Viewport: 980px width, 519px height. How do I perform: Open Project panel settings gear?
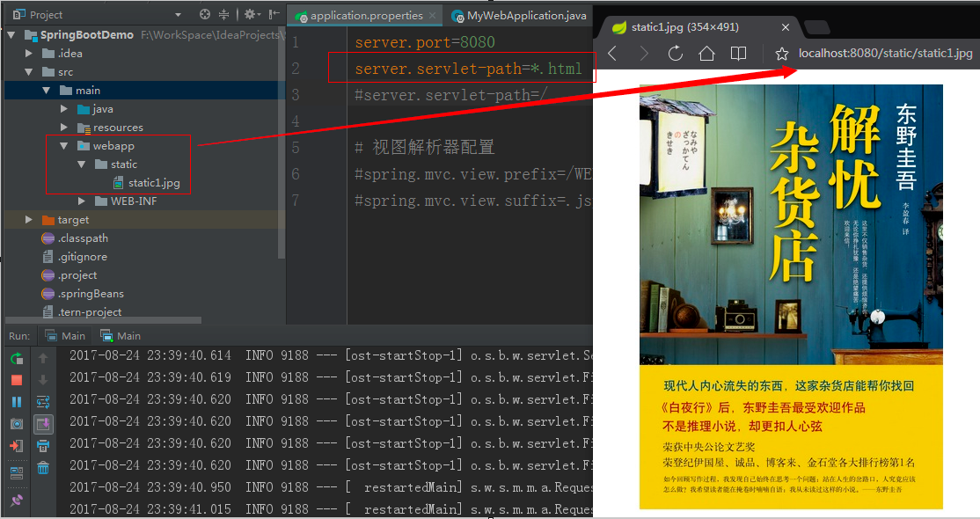pyautogui.click(x=252, y=14)
